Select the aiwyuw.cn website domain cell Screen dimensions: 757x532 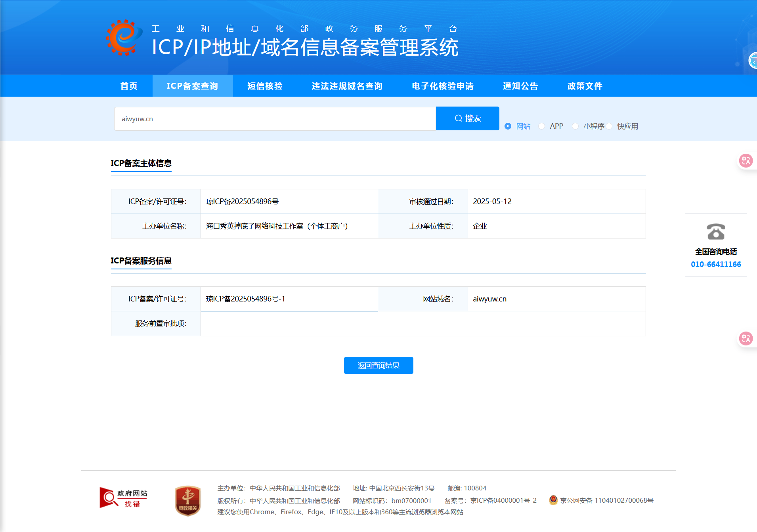pyautogui.click(x=556, y=299)
